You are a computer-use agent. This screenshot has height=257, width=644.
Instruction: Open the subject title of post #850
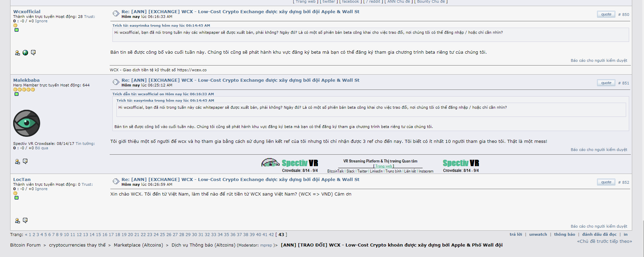click(x=240, y=11)
